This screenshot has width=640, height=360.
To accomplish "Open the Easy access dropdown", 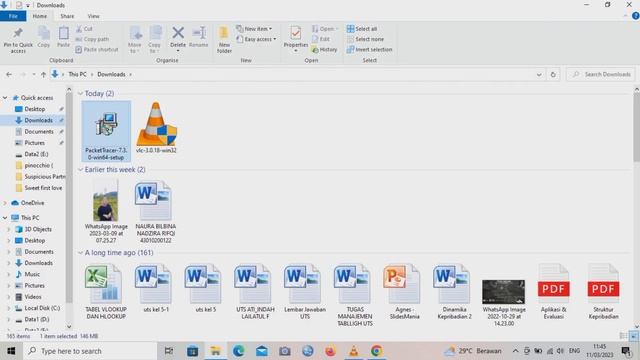I will 256,39.
